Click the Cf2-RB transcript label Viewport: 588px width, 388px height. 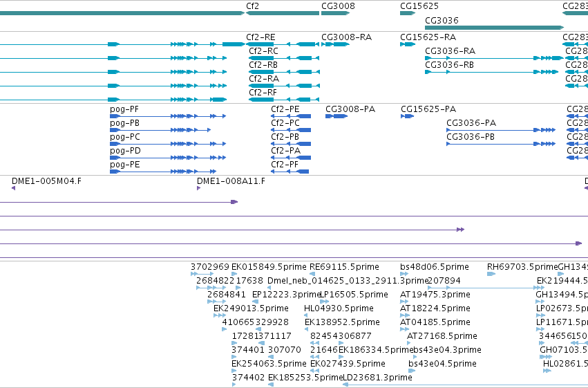pos(263,65)
